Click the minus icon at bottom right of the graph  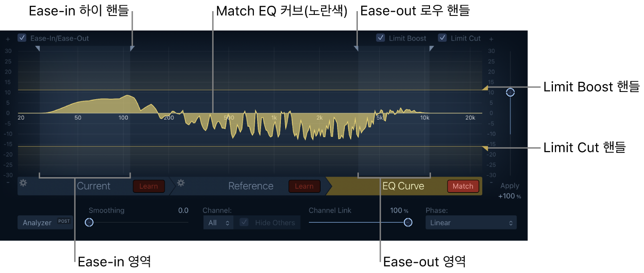point(491,182)
